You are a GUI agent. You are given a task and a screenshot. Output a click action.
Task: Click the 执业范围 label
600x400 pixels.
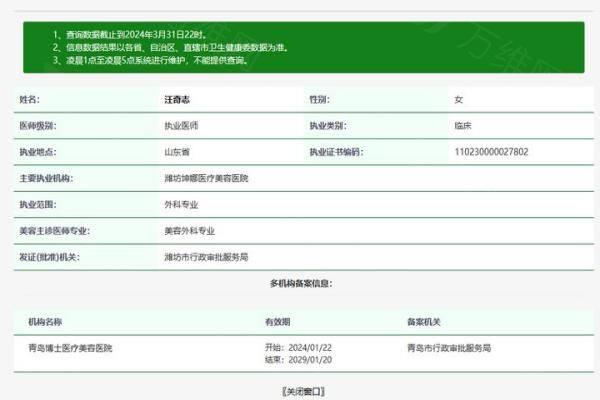38,204
